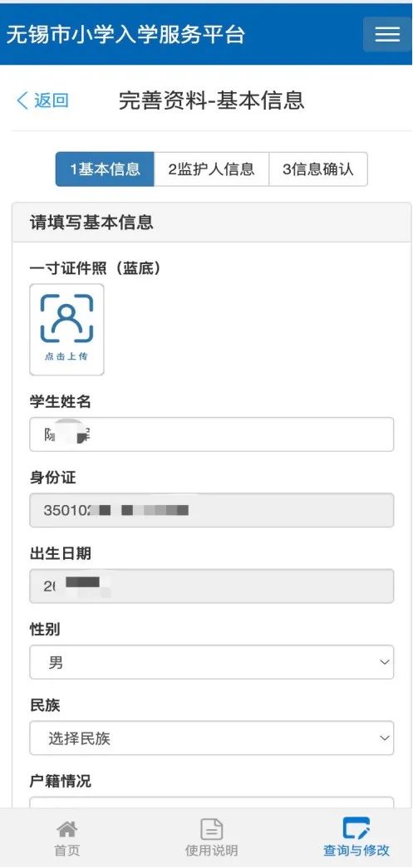Tap the query and modify icon

[x=356, y=828]
